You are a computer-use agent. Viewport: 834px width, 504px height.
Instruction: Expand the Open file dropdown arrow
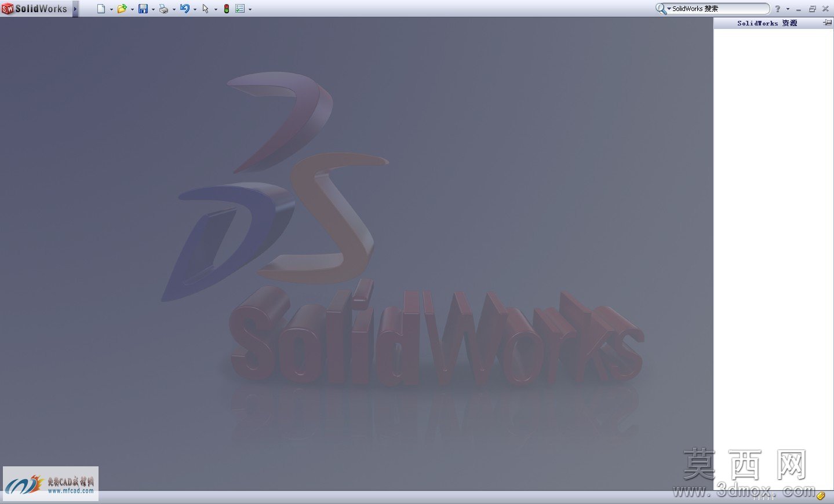(132, 9)
